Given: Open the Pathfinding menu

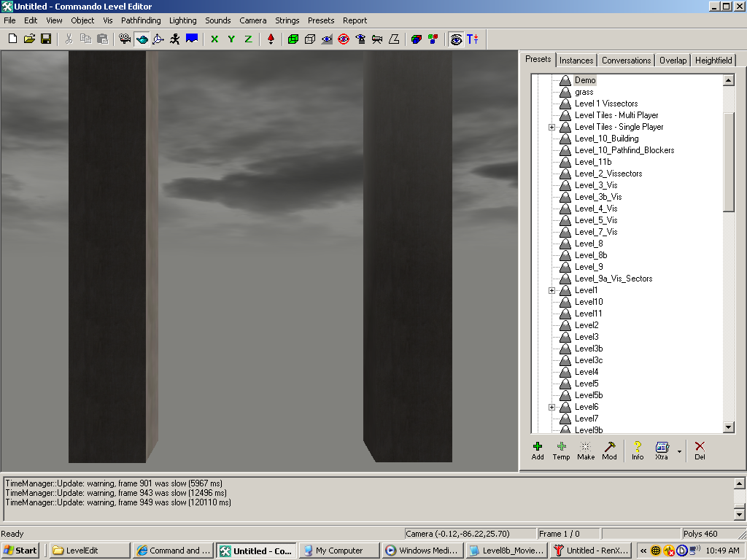Looking at the screenshot, I should click(x=141, y=20).
